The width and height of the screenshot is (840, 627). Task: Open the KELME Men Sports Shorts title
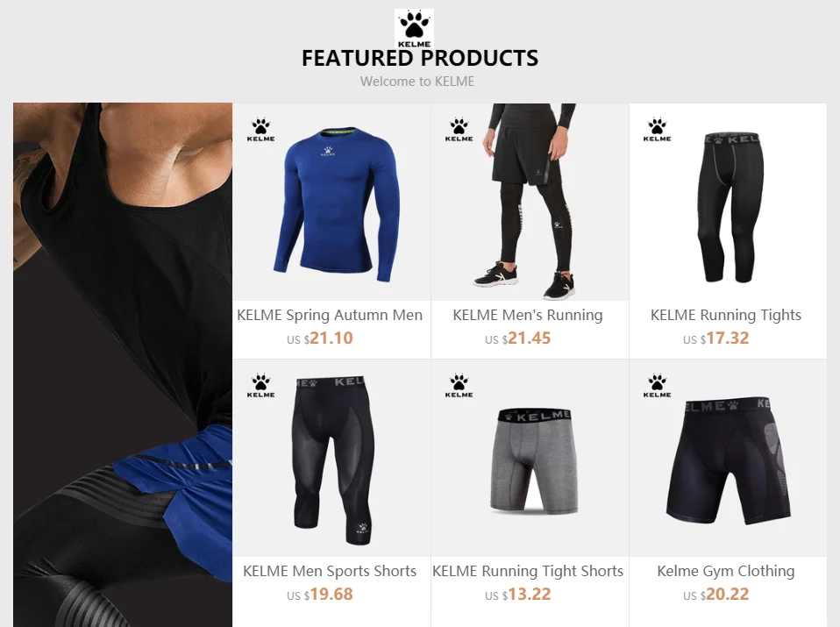pyautogui.click(x=330, y=571)
